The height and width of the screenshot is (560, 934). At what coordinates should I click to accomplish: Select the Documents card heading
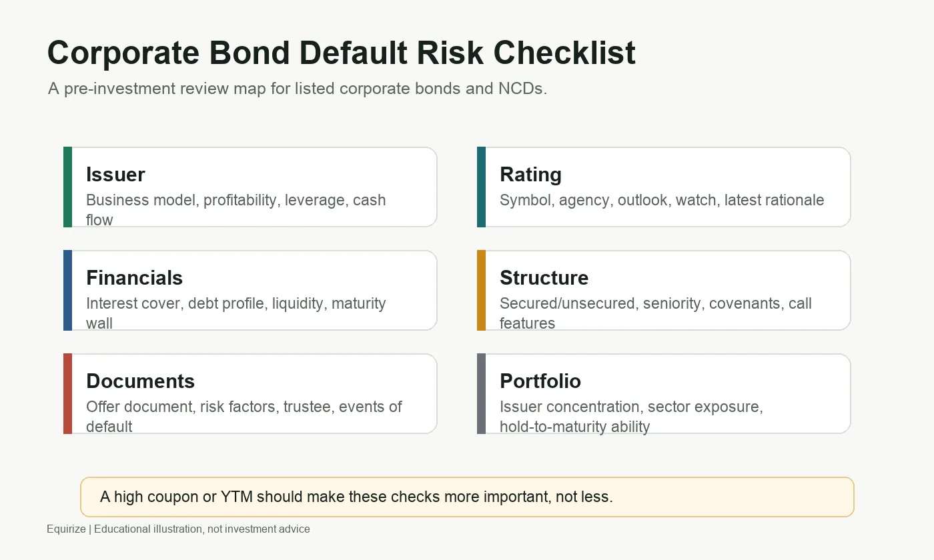pos(140,381)
